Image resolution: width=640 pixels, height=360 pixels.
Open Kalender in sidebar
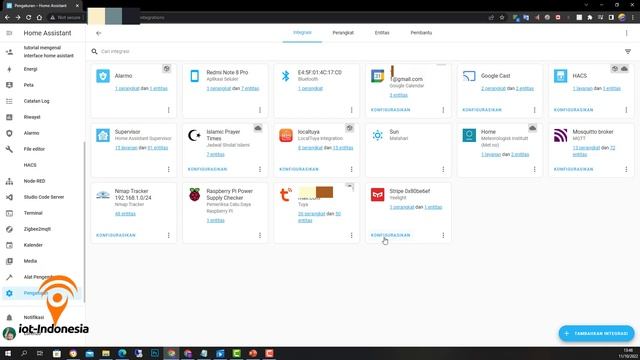pyautogui.click(x=33, y=245)
